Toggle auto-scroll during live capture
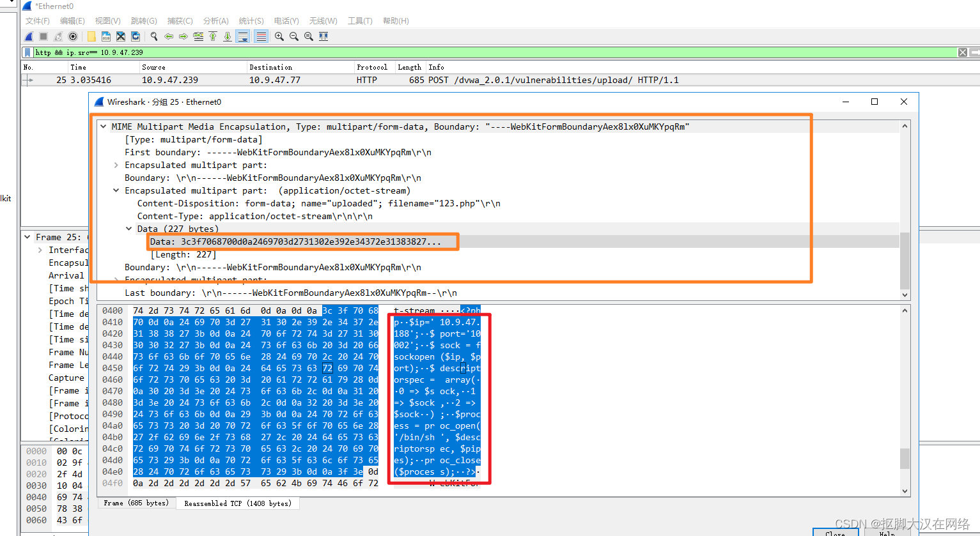Viewport: 980px width, 536px height. pos(243,36)
